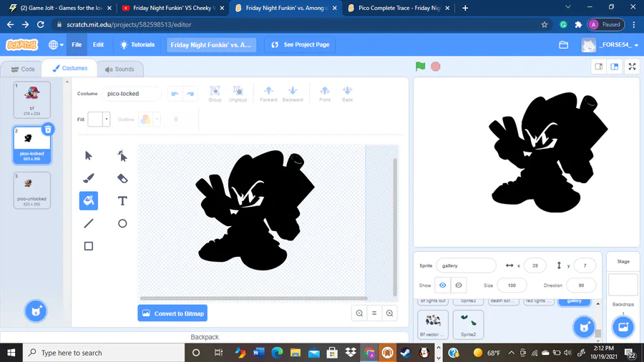Switch to small stage layout
This screenshot has width=644, height=362.
(599, 67)
